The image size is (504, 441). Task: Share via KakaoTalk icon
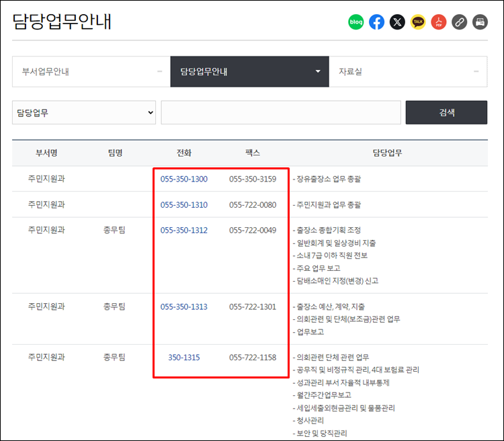[418, 22]
